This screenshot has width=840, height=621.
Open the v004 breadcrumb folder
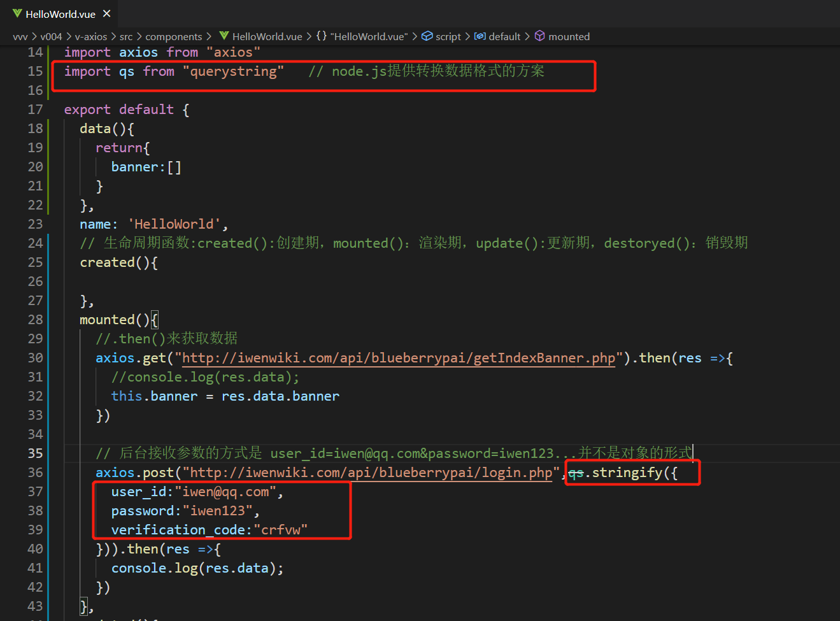point(51,37)
